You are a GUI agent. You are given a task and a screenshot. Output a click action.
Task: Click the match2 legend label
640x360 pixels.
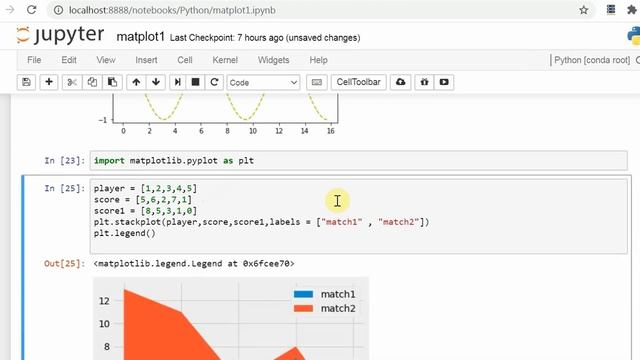click(x=338, y=308)
